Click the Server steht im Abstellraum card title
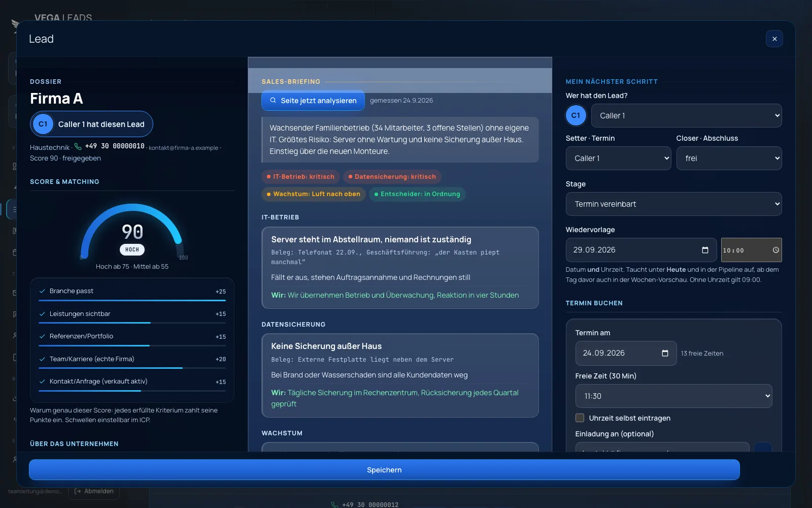812x508 pixels. [x=371, y=239]
